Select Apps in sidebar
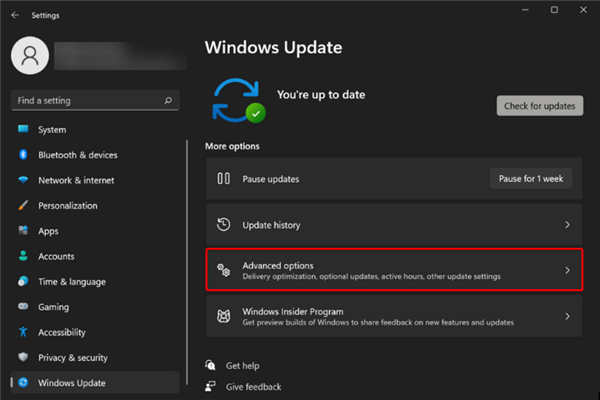600x400 pixels. click(95, 231)
